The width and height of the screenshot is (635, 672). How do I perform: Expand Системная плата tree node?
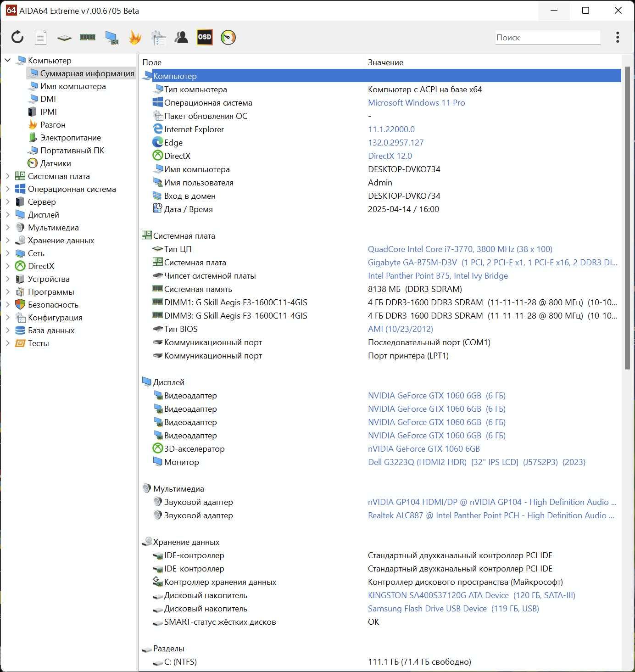tap(8, 176)
